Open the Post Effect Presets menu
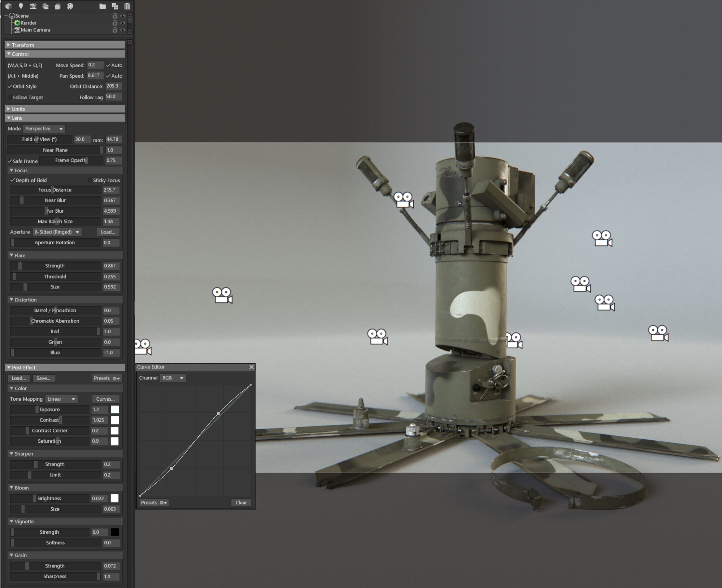 pos(107,378)
